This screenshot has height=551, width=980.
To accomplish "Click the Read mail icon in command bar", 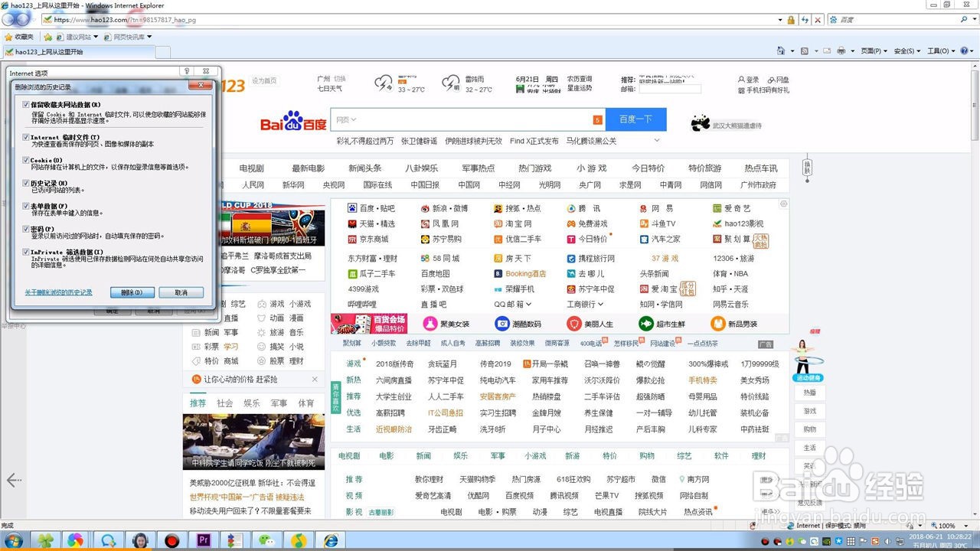I will pyautogui.click(x=825, y=51).
